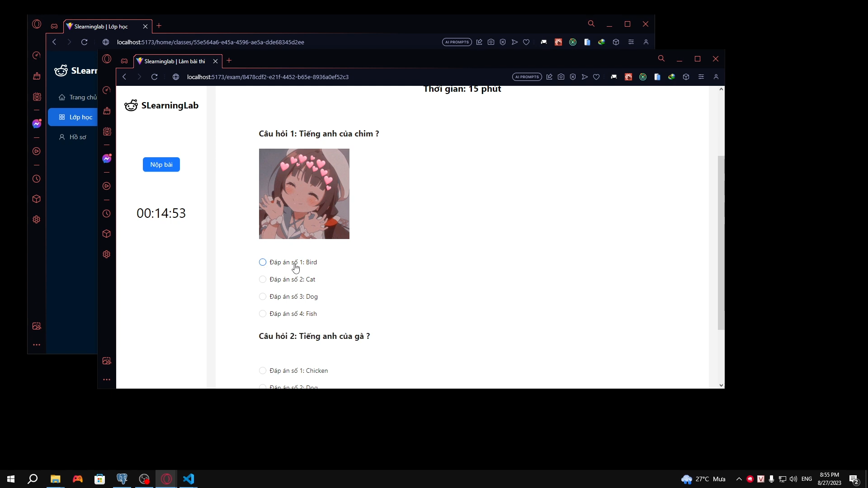Open the Easy Setup menu icon in front window
Screen dimensions: 868x488
(x=701, y=77)
